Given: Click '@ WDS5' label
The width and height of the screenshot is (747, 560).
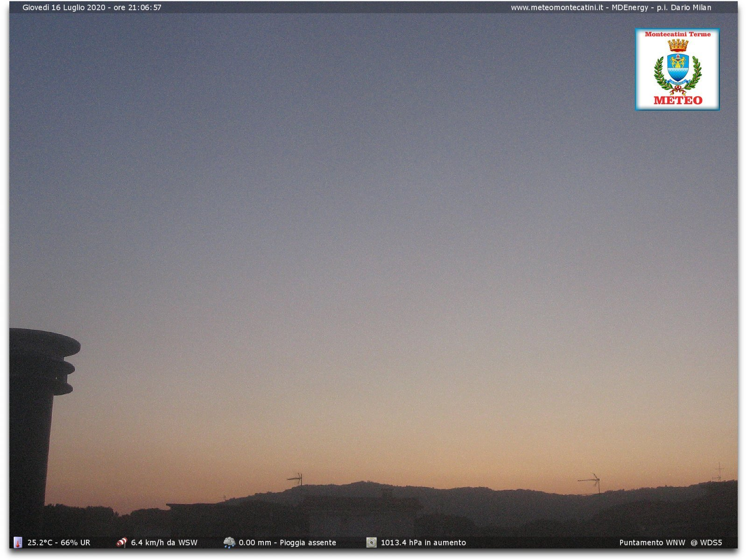Looking at the screenshot, I should click(706, 543).
